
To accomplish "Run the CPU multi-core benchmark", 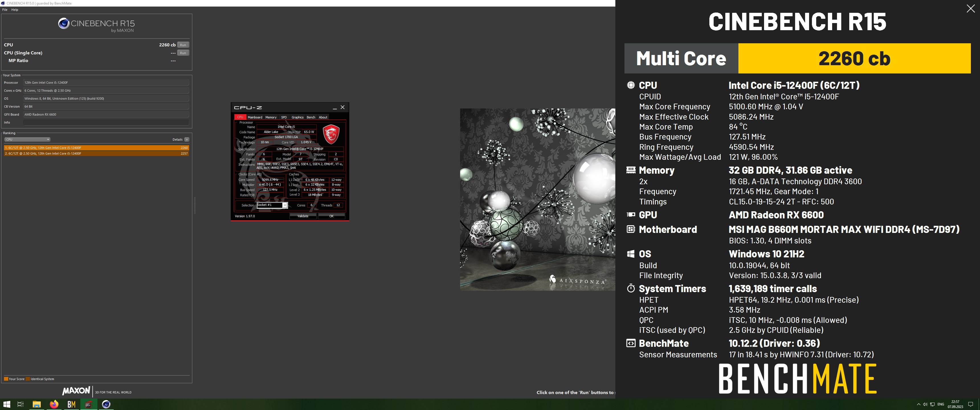I will 183,45.
